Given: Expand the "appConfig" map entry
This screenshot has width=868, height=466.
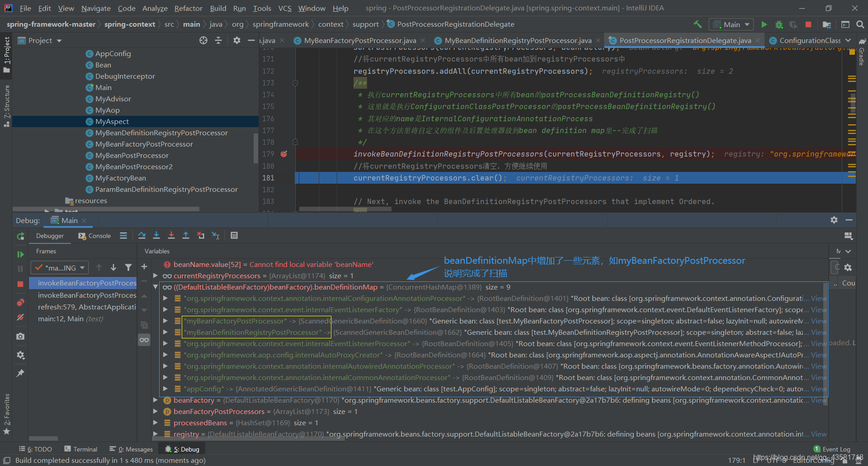Looking at the screenshot, I should (x=165, y=389).
